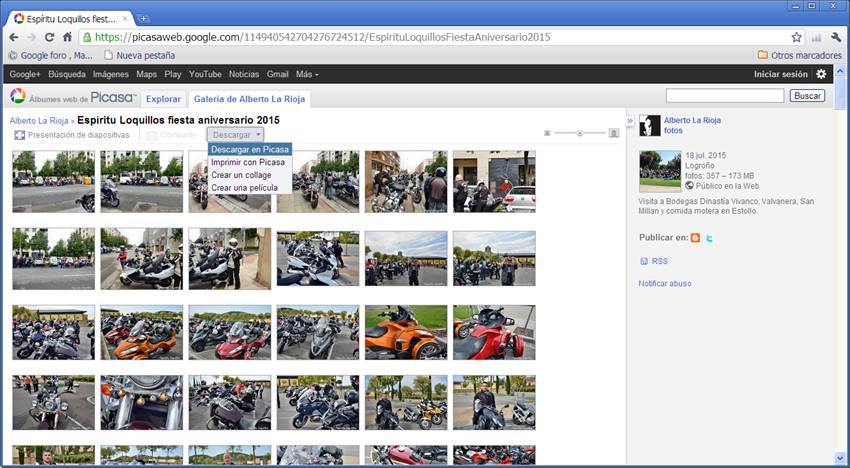Screen dimensions: 850x468
Task: Go to the browser home icon
Action: (x=67, y=37)
